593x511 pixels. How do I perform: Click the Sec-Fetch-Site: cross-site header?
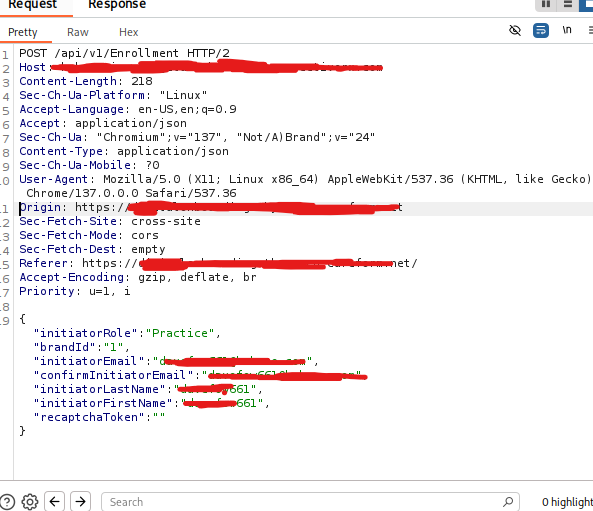(110, 221)
